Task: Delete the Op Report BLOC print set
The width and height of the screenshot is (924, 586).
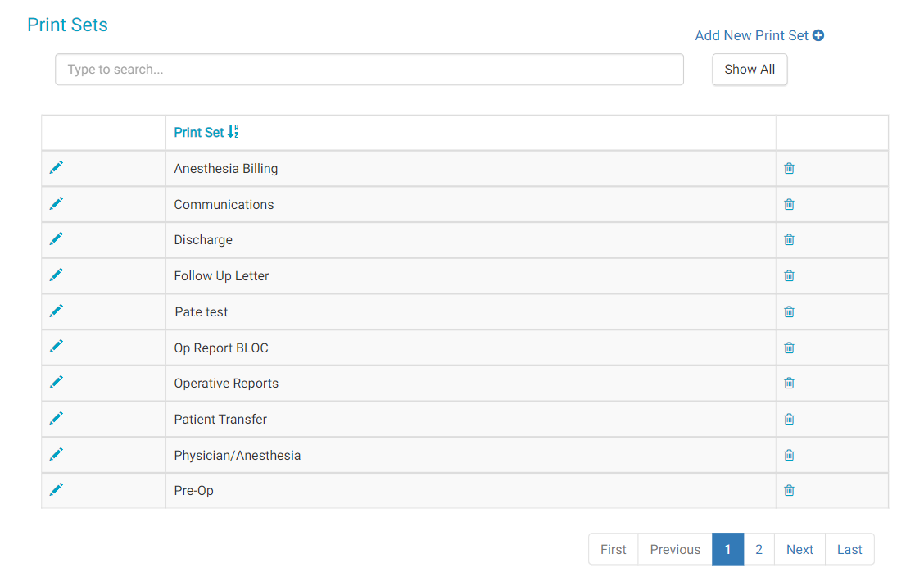Action: pos(789,348)
